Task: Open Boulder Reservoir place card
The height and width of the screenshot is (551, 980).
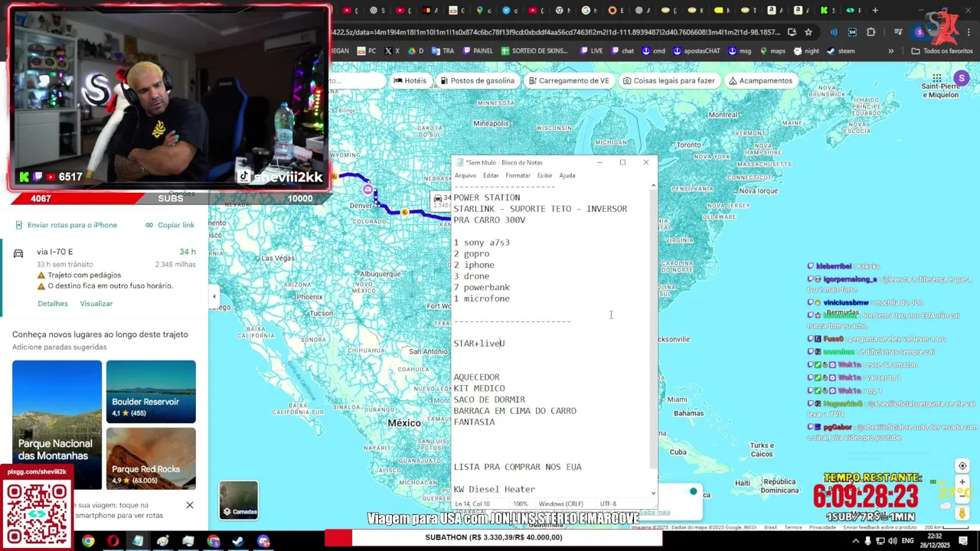Action: pos(151,392)
